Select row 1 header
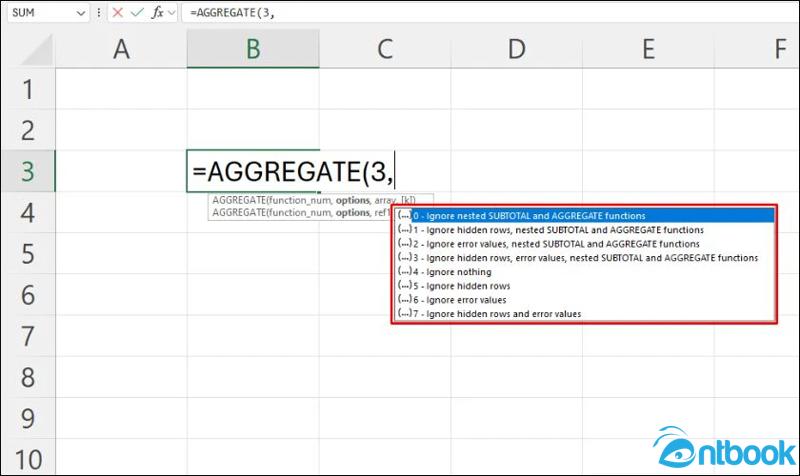800x476 pixels. click(28, 89)
